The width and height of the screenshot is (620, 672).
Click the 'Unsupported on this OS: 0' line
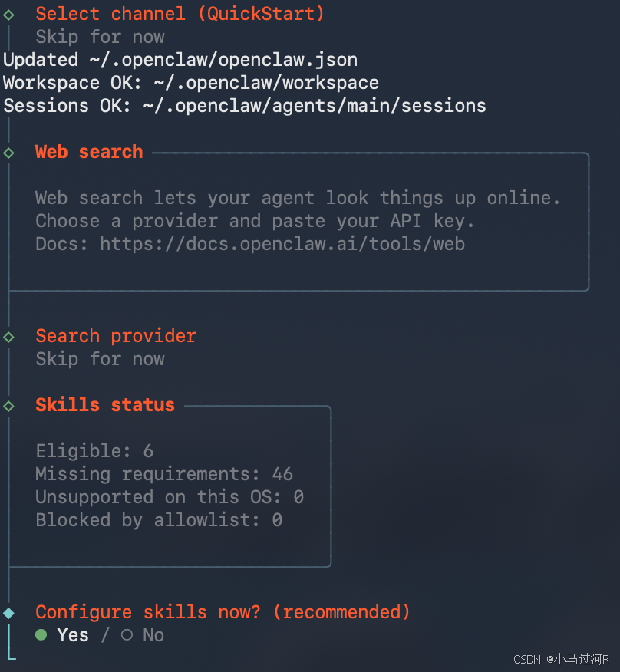pyautogui.click(x=170, y=497)
